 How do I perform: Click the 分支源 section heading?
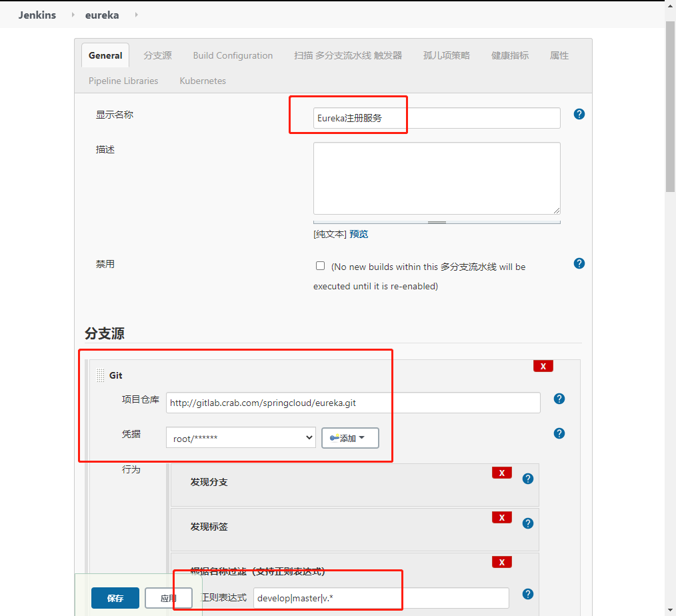tap(105, 333)
